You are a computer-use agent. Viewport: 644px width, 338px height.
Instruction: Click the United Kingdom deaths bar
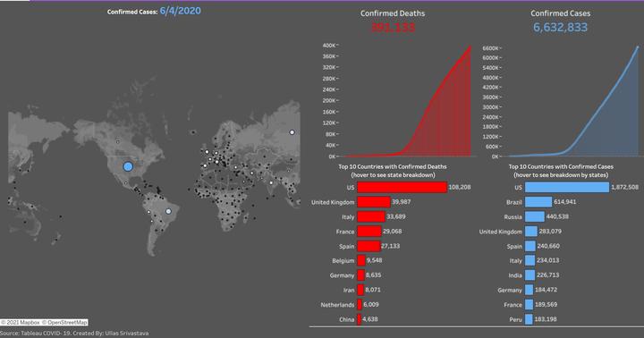click(374, 202)
